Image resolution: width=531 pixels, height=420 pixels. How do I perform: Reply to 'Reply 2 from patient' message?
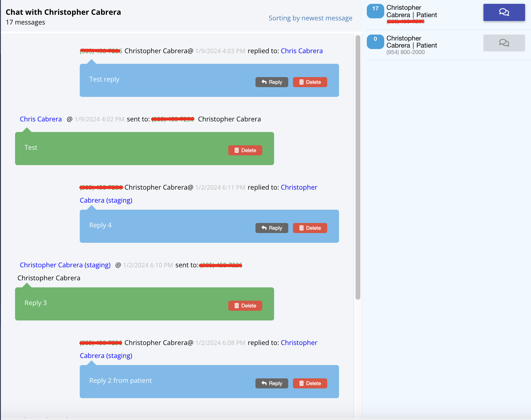[271, 383]
